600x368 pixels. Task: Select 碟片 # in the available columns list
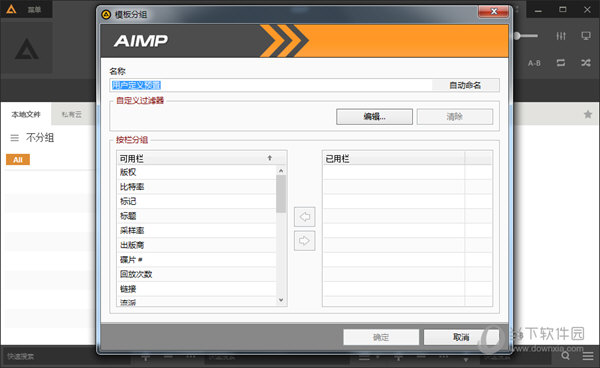tap(196, 259)
